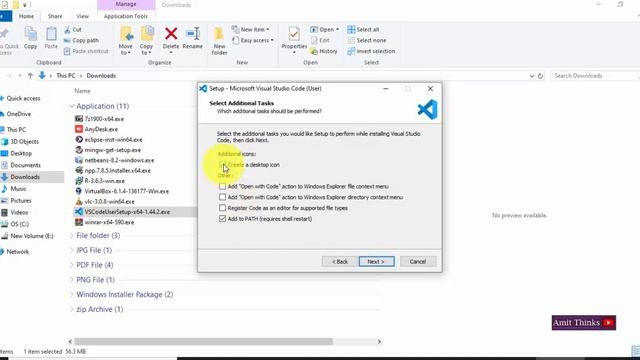640x360 pixels.
Task: Click the red Delete icon
Action: tap(171, 33)
